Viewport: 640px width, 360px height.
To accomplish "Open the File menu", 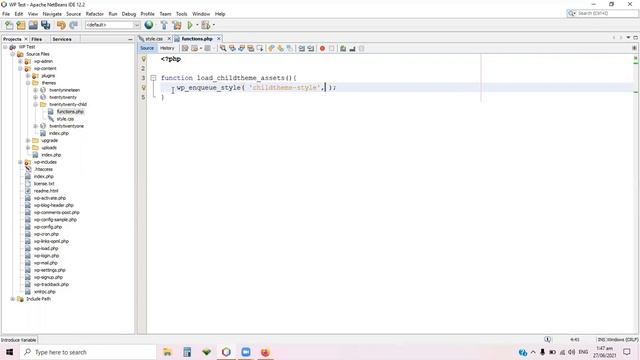I will tap(6, 14).
